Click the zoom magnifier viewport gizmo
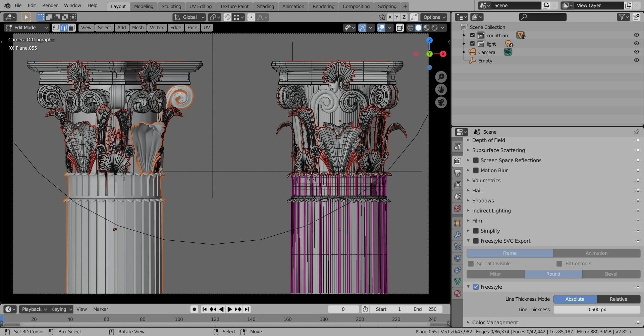This screenshot has width=644, height=336. click(x=441, y=77)
